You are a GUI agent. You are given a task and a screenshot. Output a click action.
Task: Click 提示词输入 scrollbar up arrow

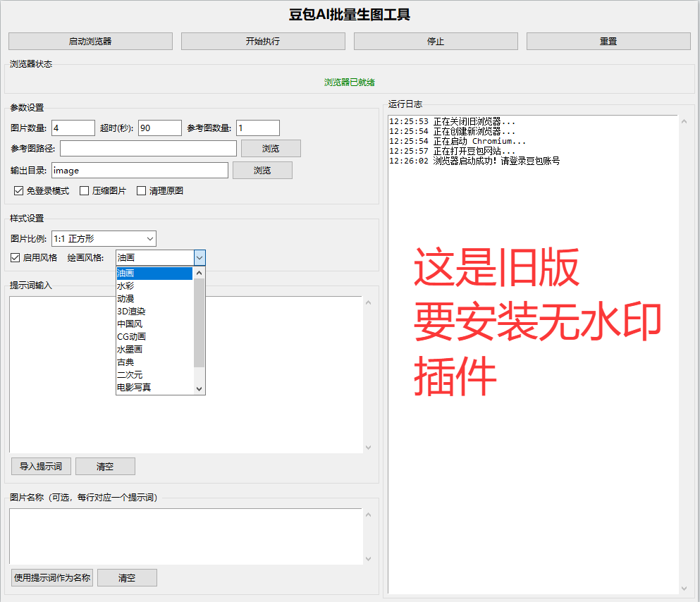pos(368,302)
